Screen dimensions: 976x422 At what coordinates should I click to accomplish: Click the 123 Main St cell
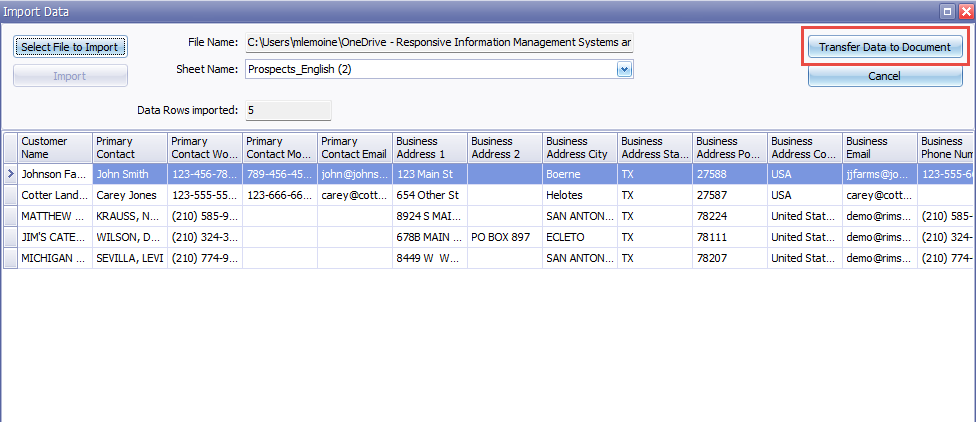429,174
